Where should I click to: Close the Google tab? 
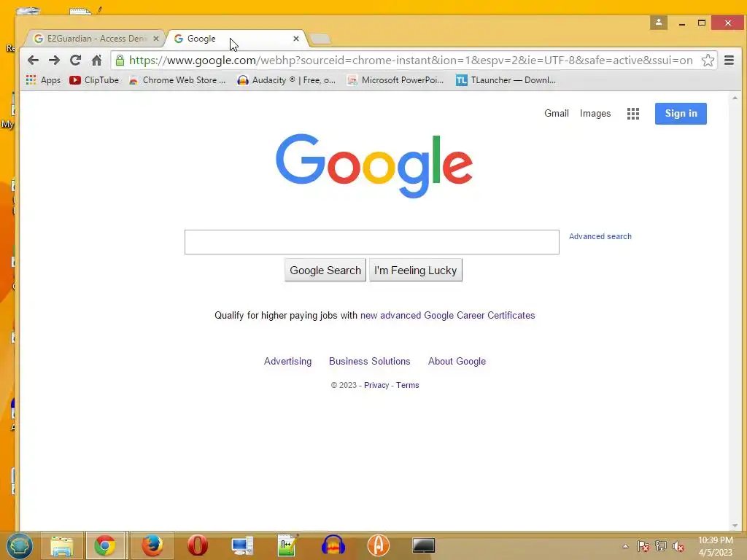(296, 39)
